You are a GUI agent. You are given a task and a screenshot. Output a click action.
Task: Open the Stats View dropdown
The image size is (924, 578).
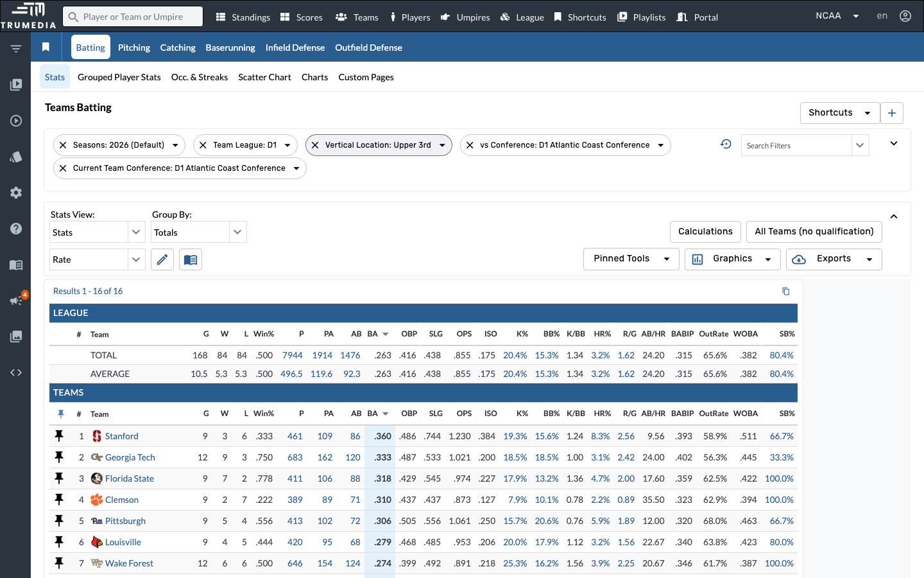coord(96,232)
